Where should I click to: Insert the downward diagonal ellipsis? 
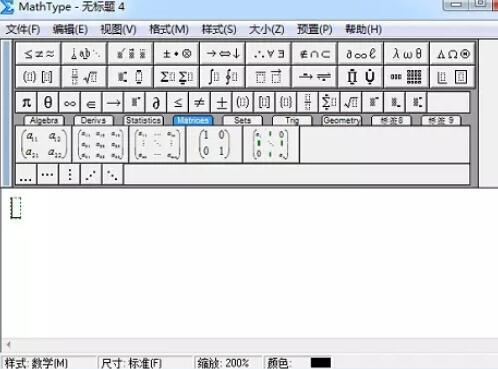click(112, 174)
